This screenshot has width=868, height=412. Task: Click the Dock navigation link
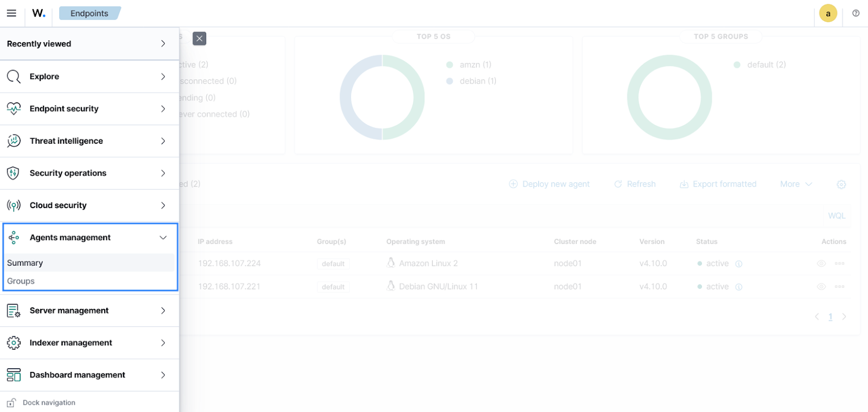(x=49, y=403)
